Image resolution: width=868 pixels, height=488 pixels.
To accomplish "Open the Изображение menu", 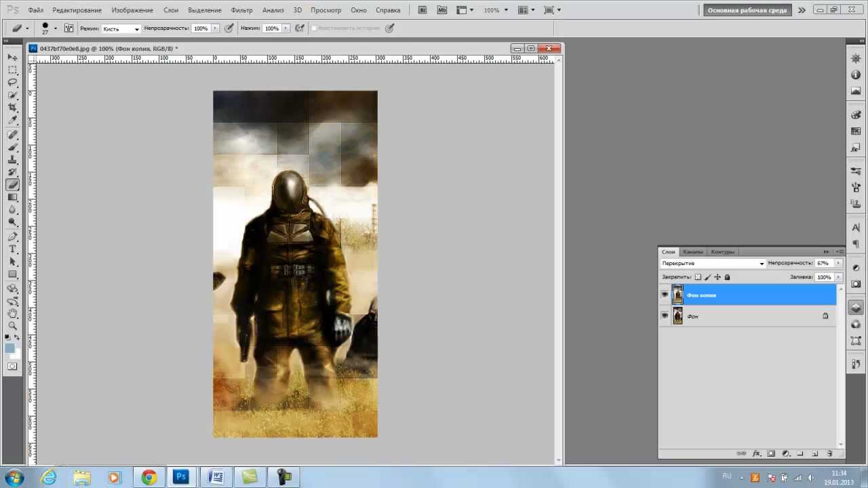I will 132,10.
